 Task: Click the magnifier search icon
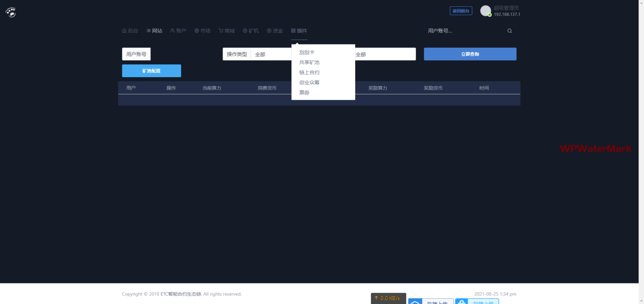(509, 31)
